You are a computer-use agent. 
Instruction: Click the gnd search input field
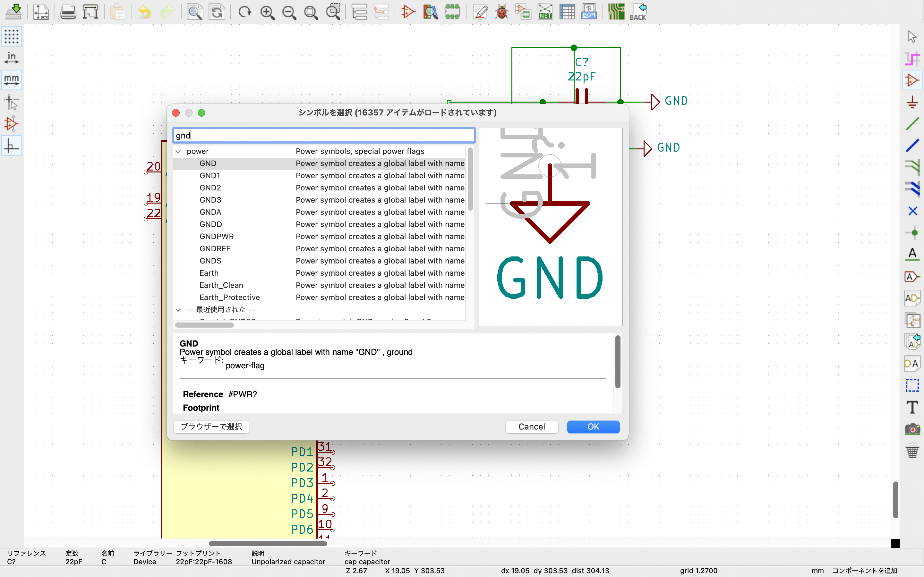point(324,135)
